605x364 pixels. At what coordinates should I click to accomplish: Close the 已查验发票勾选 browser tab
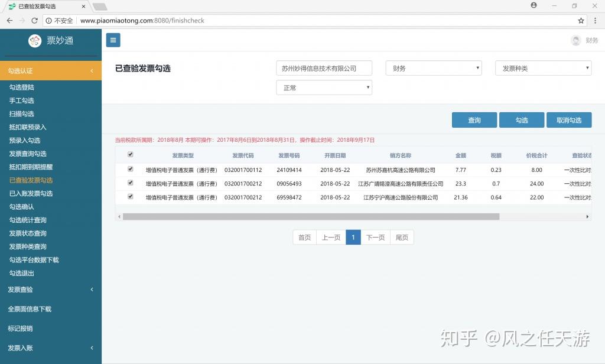tap(84, 6)
